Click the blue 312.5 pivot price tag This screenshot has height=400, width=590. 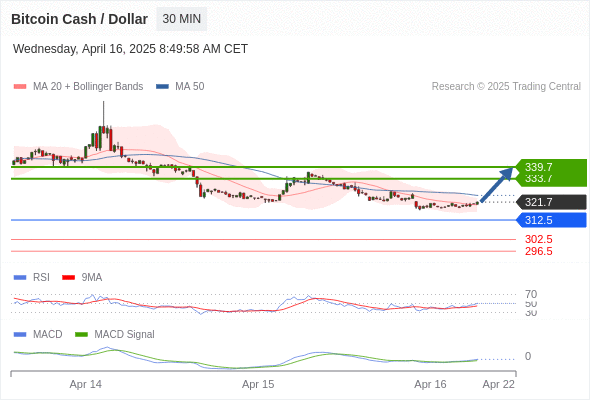(x=550, y=220)
